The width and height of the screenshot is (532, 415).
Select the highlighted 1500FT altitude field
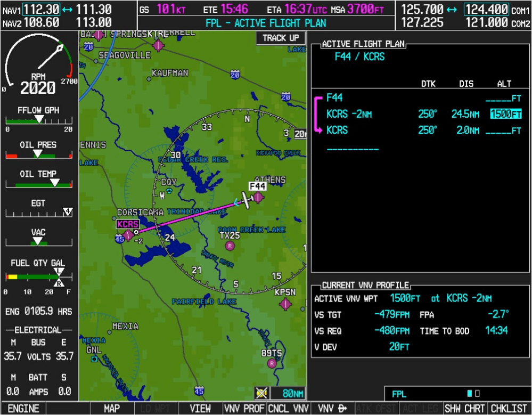pos(505,114)
